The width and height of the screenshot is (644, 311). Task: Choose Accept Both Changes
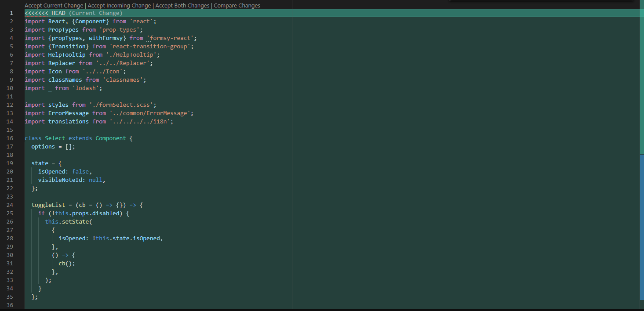(x=182, y=6)
